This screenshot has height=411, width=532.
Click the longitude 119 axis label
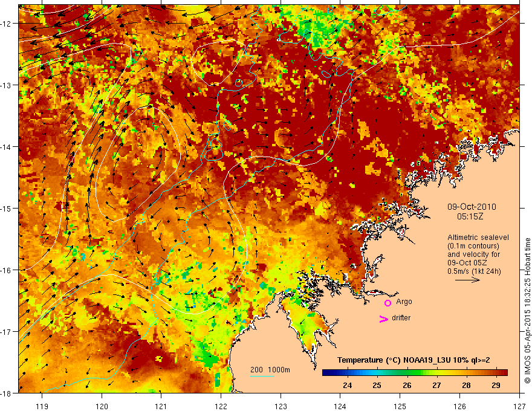(x=42, y=406)
